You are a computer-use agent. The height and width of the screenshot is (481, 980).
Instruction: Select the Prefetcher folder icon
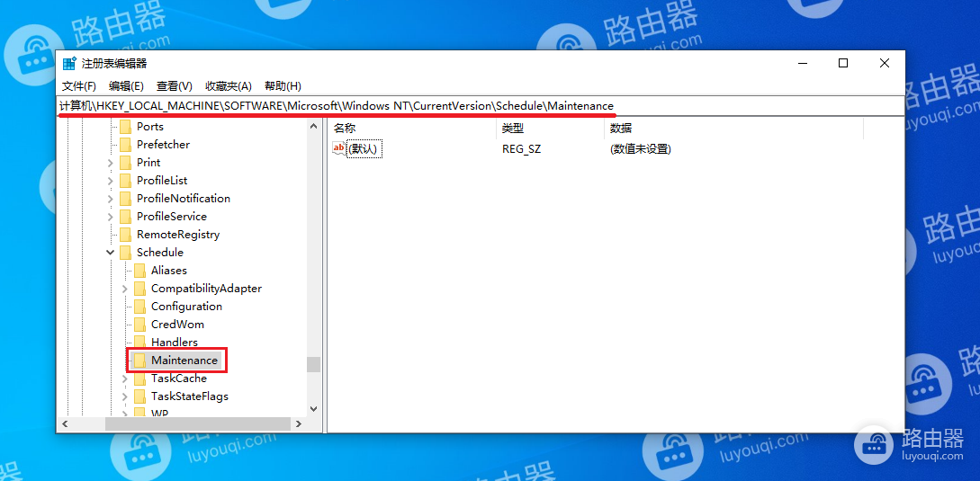(126, 145)
